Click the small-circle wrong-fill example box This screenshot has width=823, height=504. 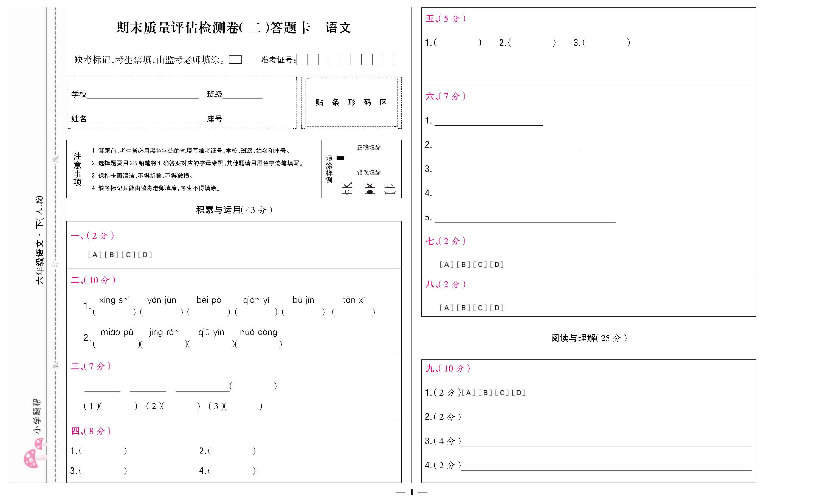(x=390, y=186)
